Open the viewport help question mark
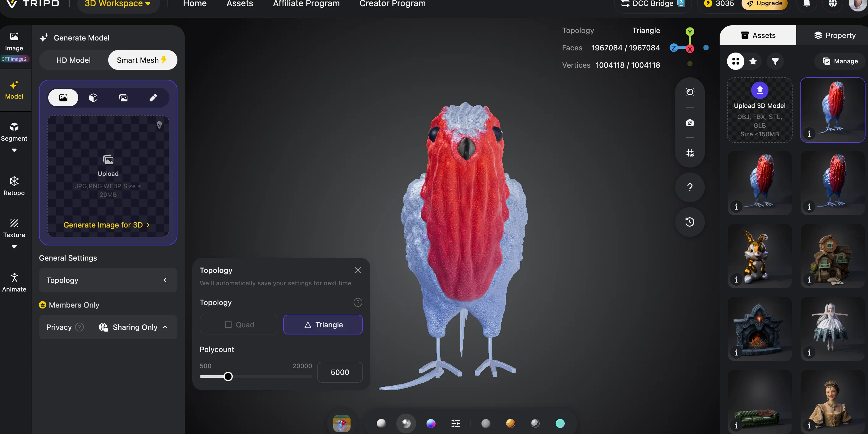Image resolution: width=868 pixels, height=434 pixels. [x=690, y=187]
